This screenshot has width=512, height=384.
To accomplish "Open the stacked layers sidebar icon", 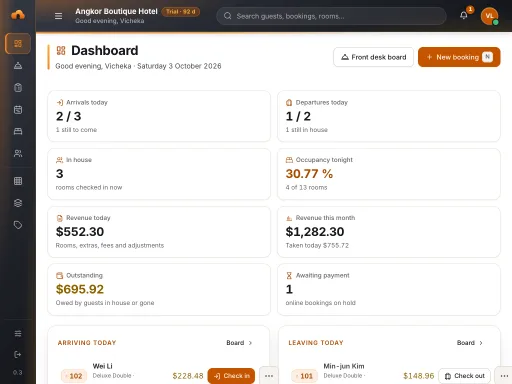I will [18, 203].
